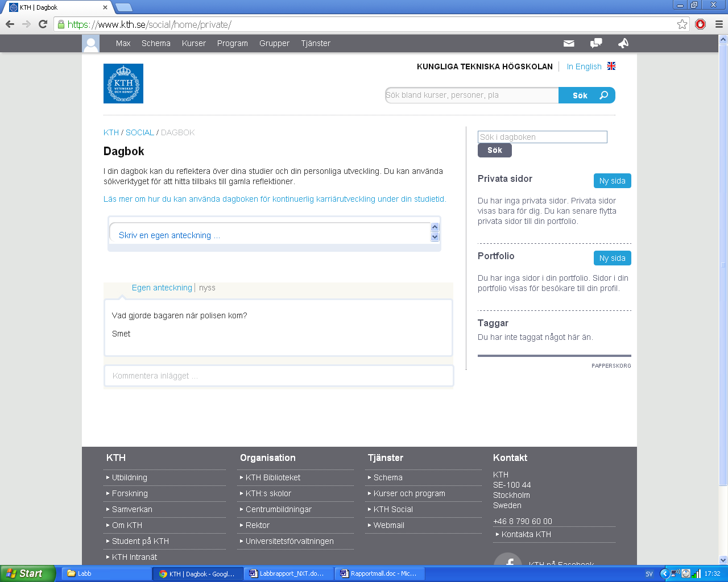This screenshot has width=728, height=582.
Task: Click the SV language indicator
Action: click(649, 573)
